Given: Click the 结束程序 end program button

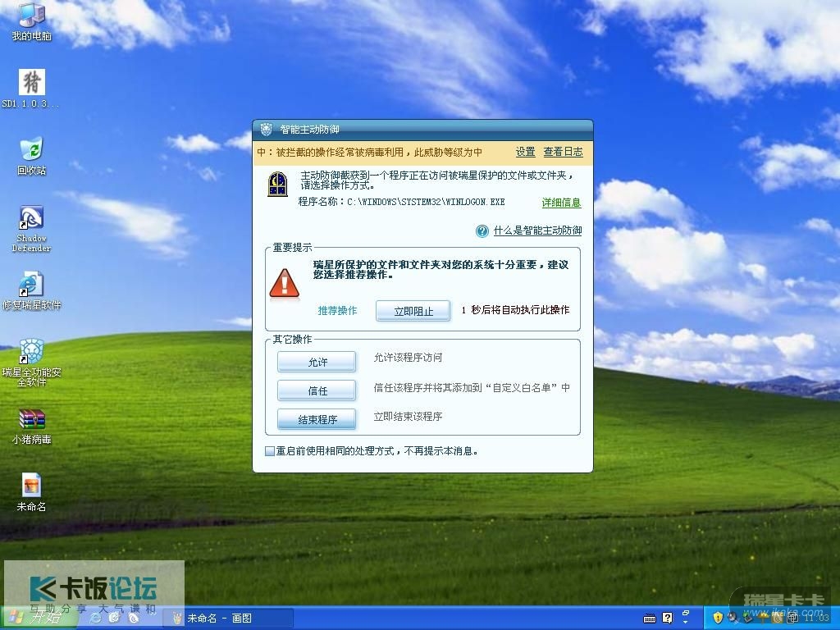Looking at the screenshot, I should pos(317,419).
